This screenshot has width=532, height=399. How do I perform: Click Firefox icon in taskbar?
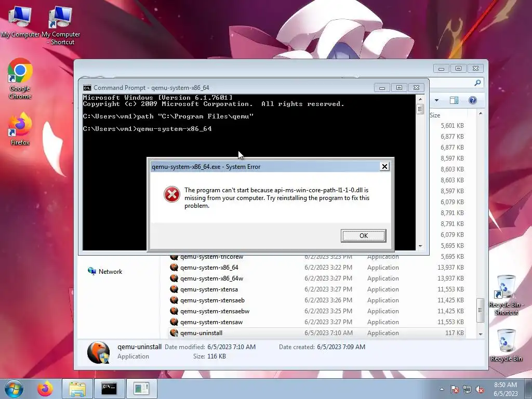point(45,389)
